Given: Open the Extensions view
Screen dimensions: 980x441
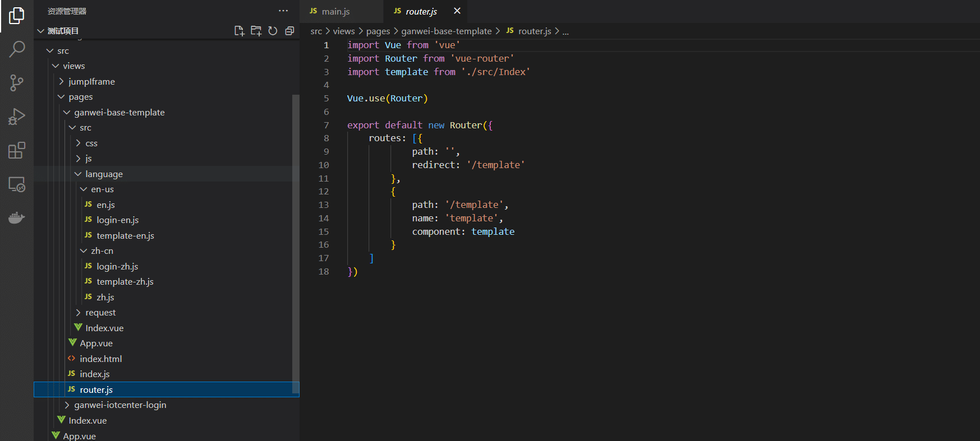Looking at the screenshot, I should tap(17, 150).
